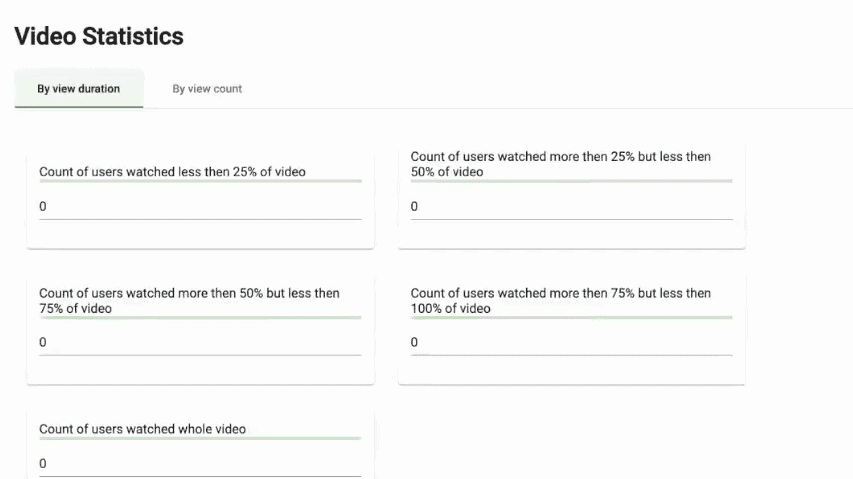Click progress bar under less then 25% label
Screen dimensions: 853x479
200,181
